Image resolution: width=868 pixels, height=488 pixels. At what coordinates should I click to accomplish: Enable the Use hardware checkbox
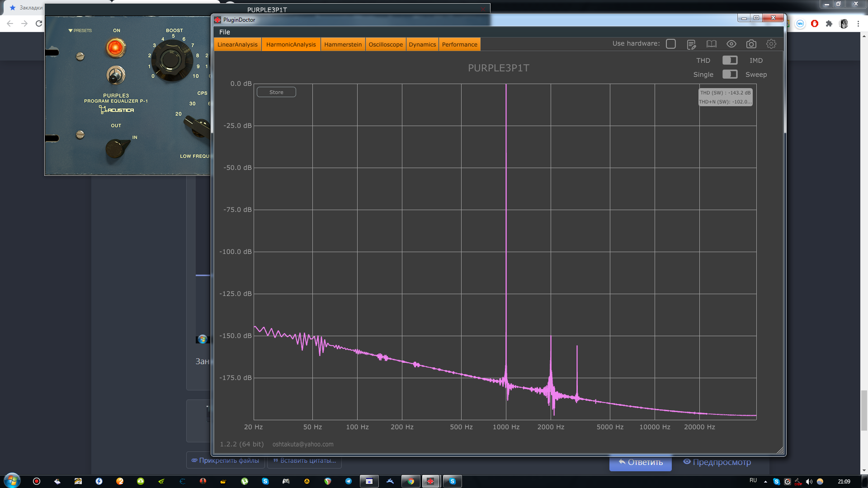[x=671, y=44]
